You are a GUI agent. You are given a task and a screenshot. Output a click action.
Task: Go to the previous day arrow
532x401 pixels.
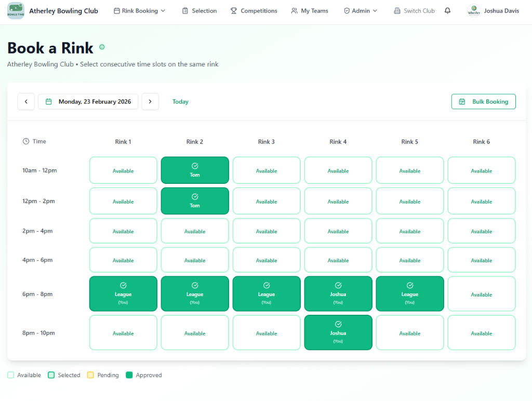[26, 101]
